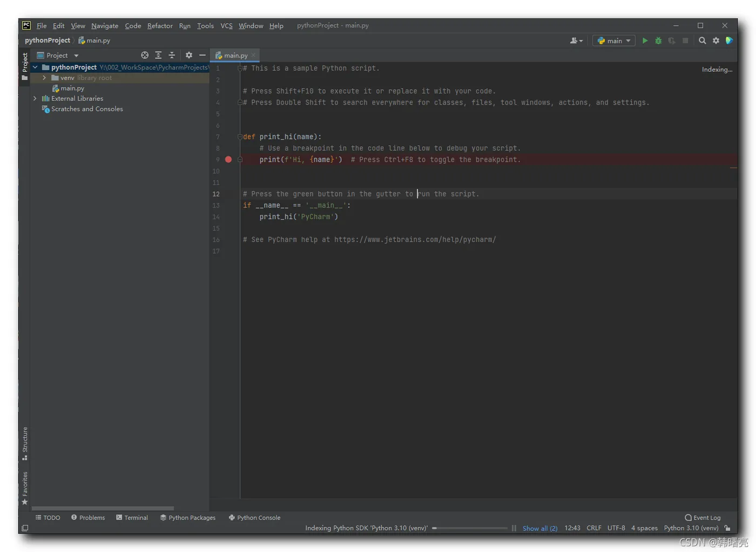The image size is (756, 552).
Task: Open the VCS menu
Action: coord(226,25)
